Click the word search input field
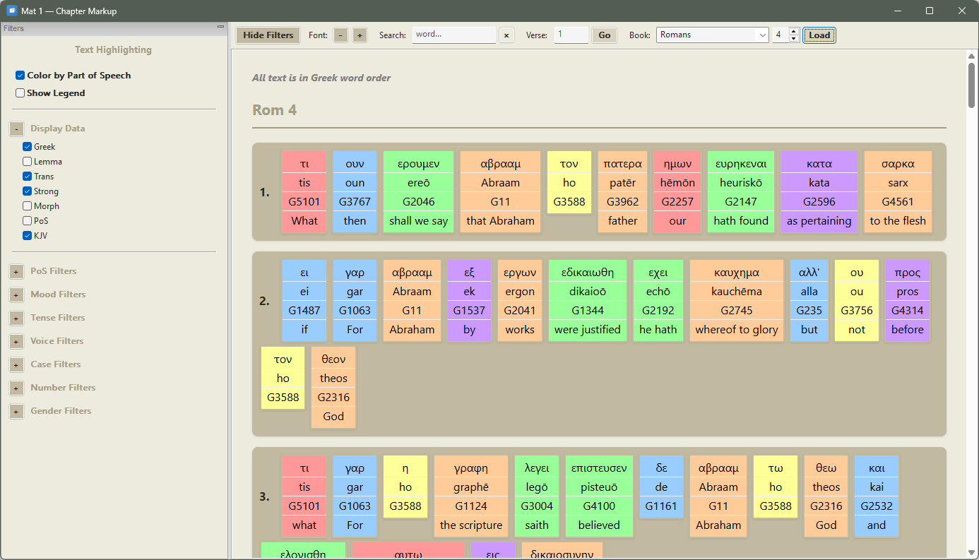979x560 pixels. [x=453, y=35]
